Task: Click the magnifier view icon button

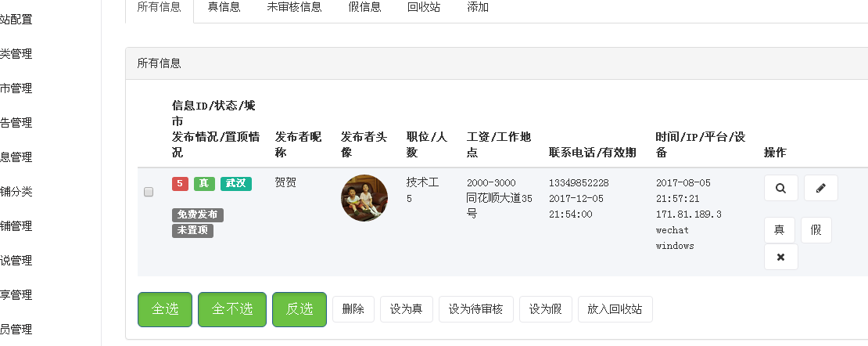Action: (x=780, y=188)
